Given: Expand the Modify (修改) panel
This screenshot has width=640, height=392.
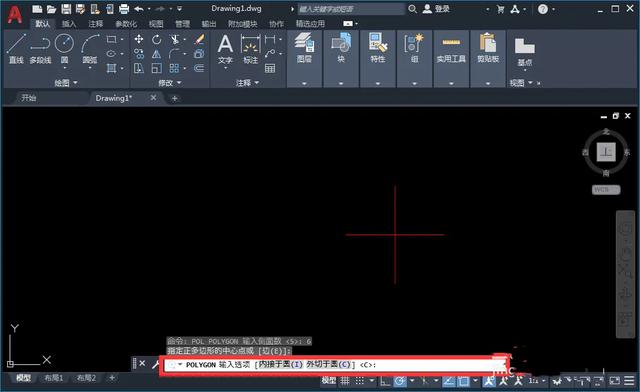Looking at the screenshot, I should (170, 83).
